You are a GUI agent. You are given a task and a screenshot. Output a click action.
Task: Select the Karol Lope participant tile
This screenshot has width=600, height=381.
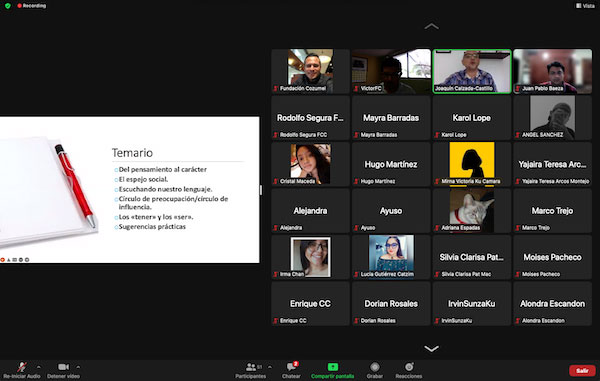click(x=472, y=118)
